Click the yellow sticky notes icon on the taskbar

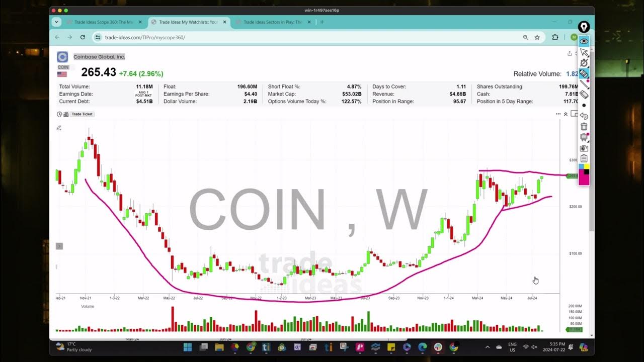coord(391,347)
